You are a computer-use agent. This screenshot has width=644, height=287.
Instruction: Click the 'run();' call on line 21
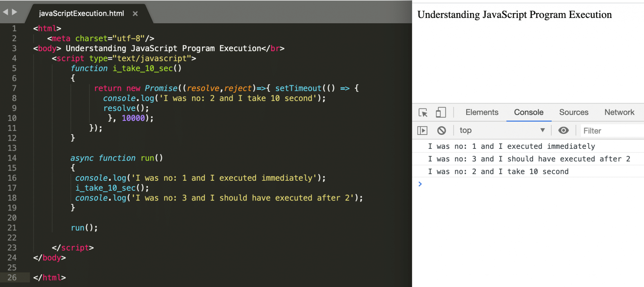click(84, 228)
